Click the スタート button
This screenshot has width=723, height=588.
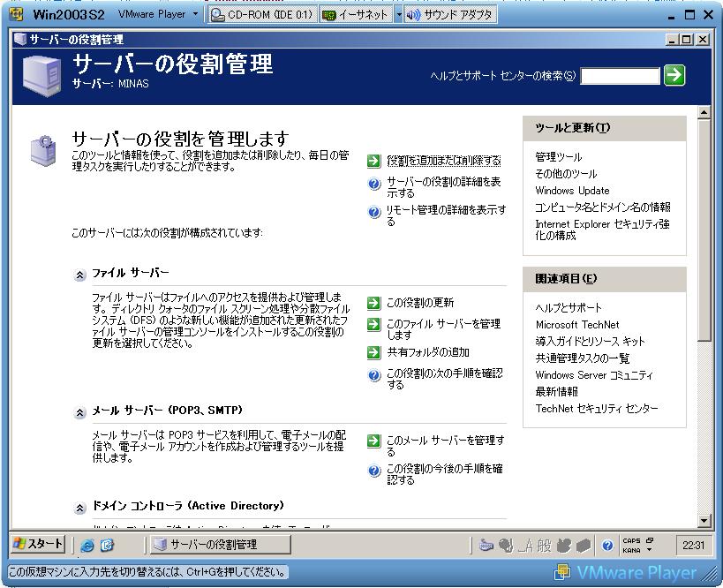click(x=37, y=545)
